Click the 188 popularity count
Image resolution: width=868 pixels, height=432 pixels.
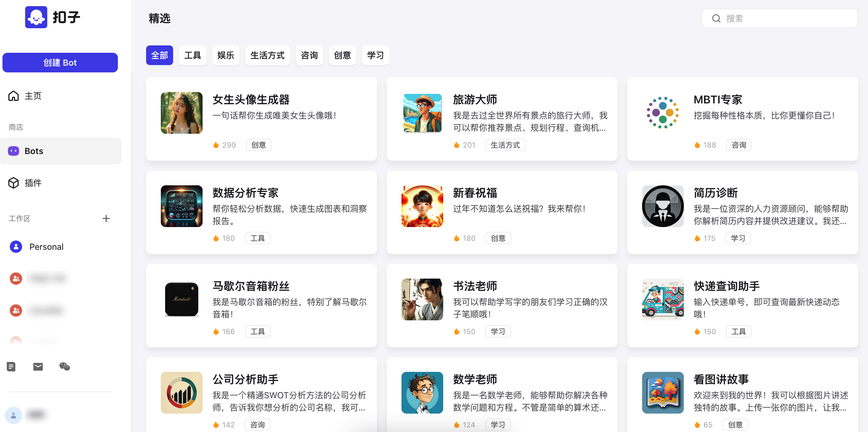click(705, 145)
